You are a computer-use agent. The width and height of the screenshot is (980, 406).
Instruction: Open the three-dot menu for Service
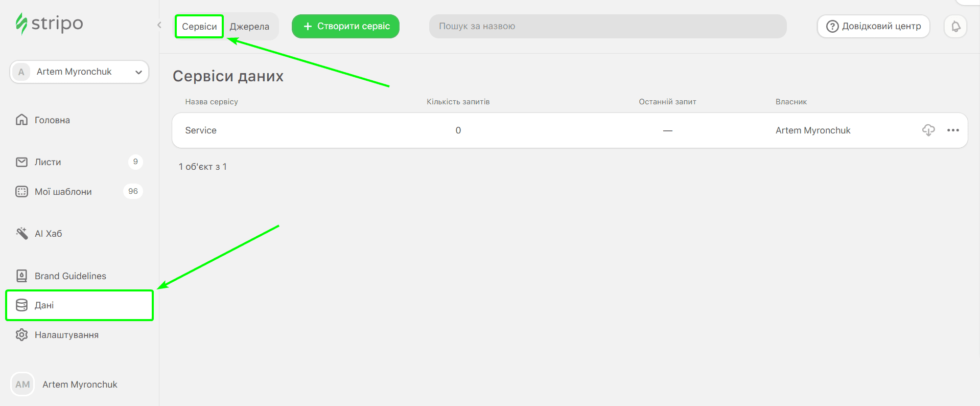[953, 130]
